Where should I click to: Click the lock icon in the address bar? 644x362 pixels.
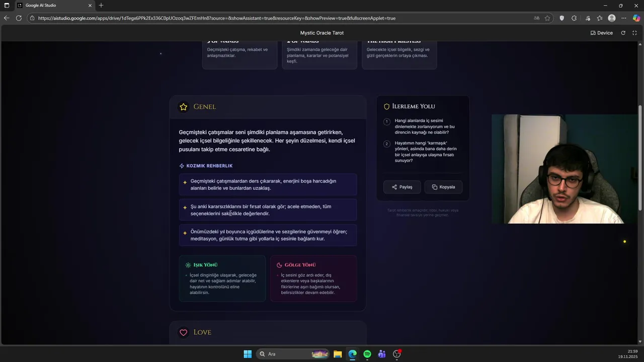pyautogui.click(x=32, y=18)
